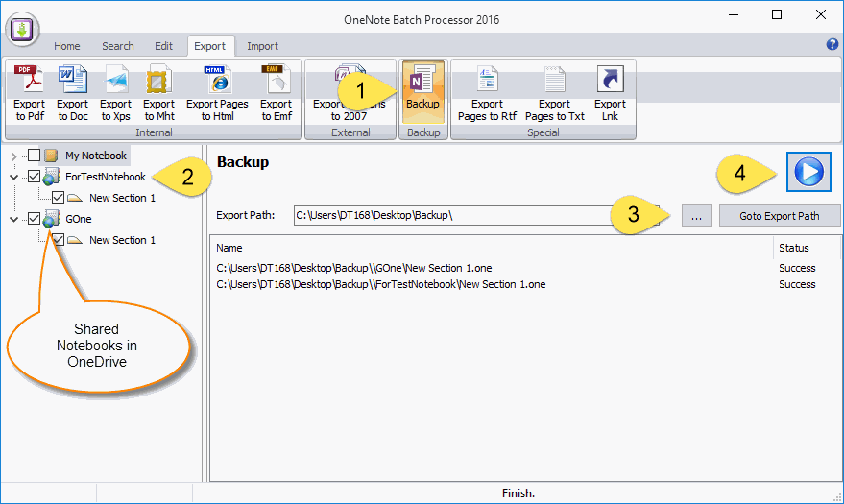Open the OneNote Backup tool
The image size is (844, 504).
coord(423,92)
